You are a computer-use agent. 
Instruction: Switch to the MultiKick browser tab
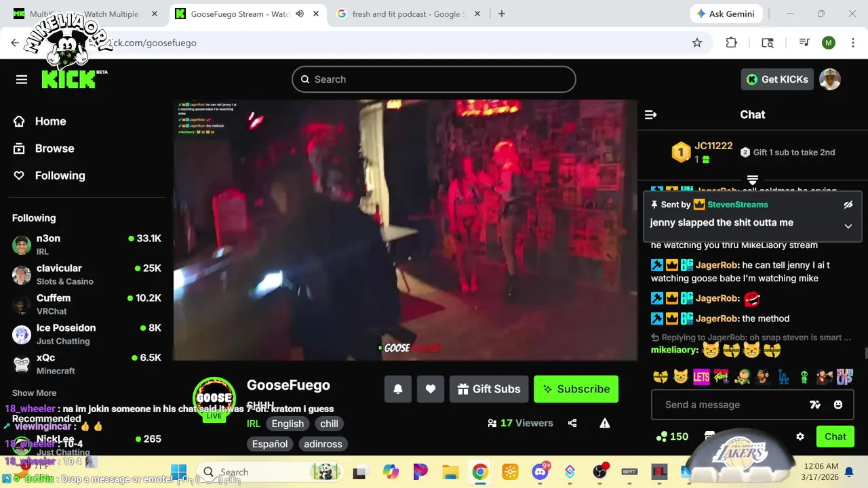tap(85, 14)
